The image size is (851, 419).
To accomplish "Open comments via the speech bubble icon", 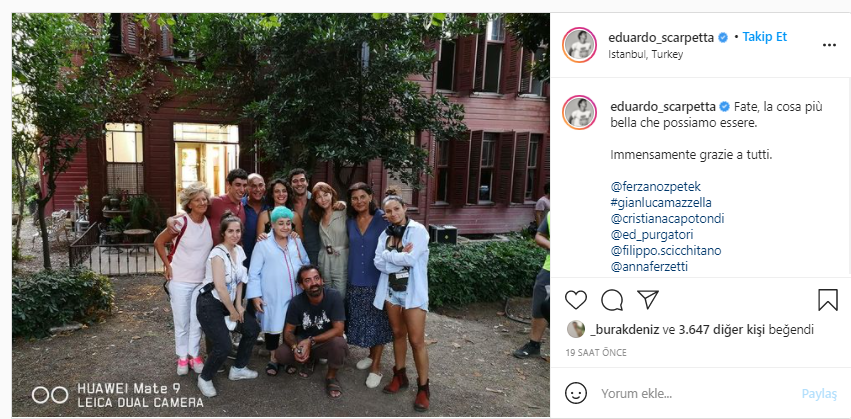I will tap(612, 300).
